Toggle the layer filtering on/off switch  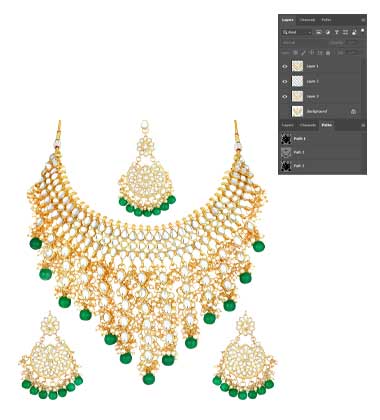coord(362,31)
